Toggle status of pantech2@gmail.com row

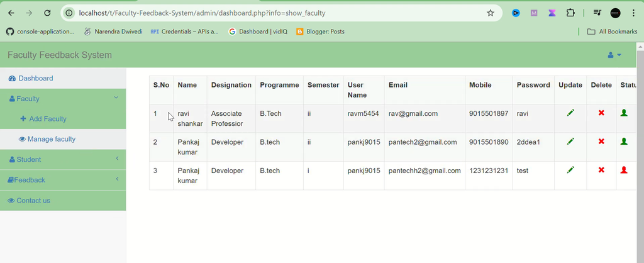624,142
